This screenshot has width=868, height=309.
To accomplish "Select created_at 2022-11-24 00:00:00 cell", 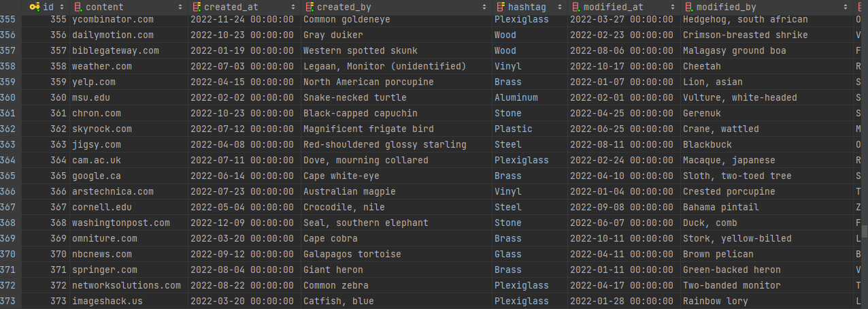I will click(244, 19).
